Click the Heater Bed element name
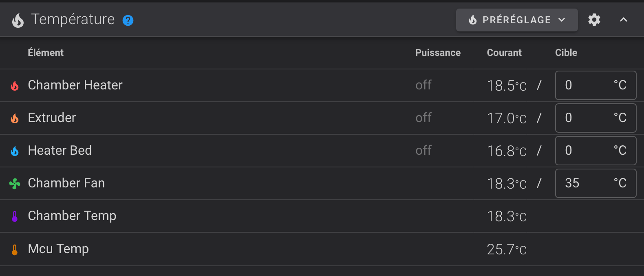Image resolution: width=644 pixels, height=276 pixels. (x=60, y=150)
